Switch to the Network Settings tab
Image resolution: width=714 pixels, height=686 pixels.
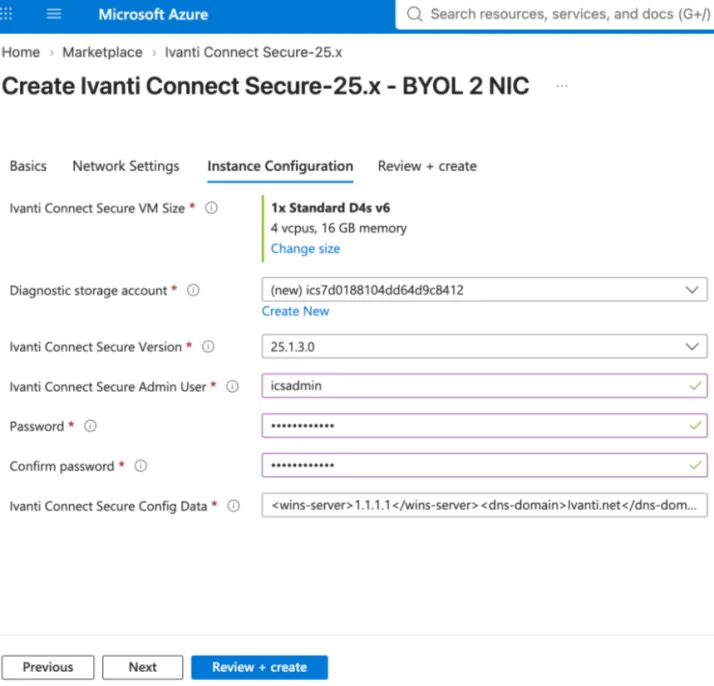[x=126, y=166]
